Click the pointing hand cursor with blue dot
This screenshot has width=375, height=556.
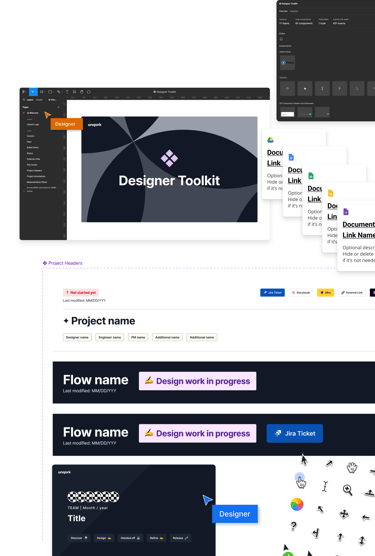pos(300,480)
